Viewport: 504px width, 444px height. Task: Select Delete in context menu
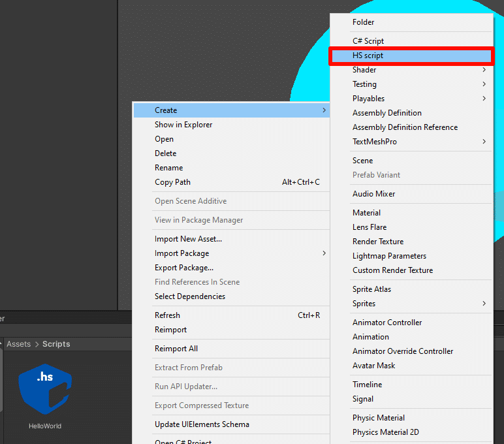[x=231, y=153]
